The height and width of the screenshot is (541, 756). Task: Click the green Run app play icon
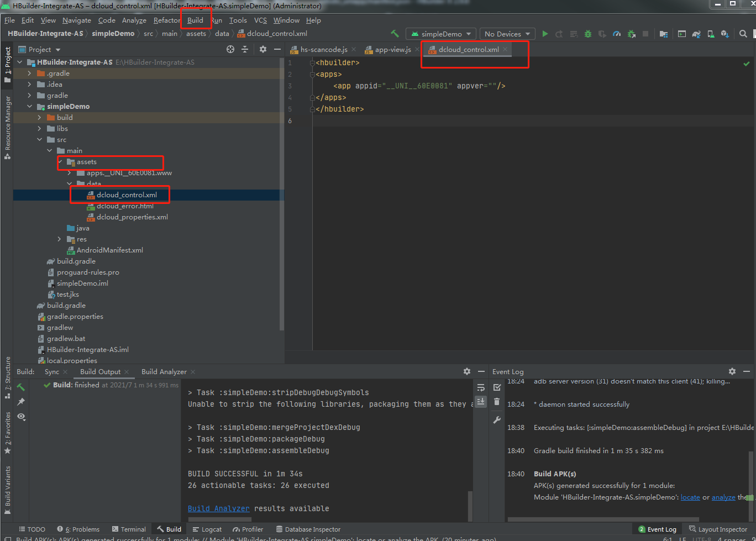point(545,34)
